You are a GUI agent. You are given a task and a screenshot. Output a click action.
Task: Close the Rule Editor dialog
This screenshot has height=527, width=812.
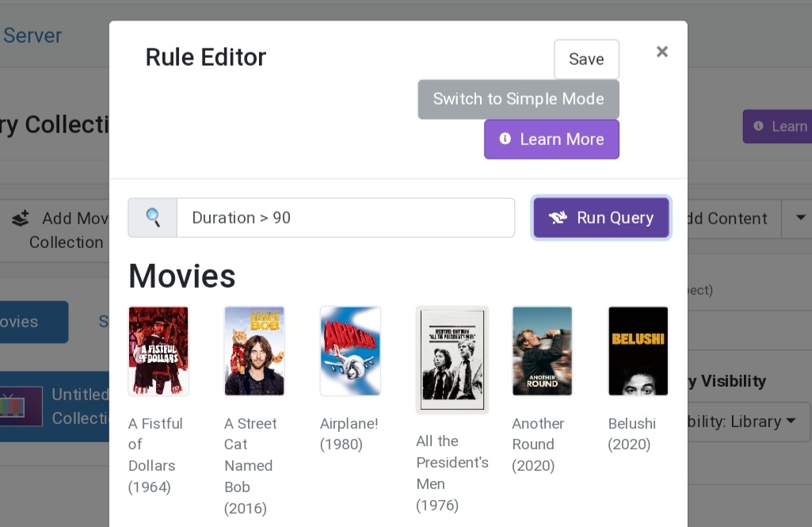662,52
